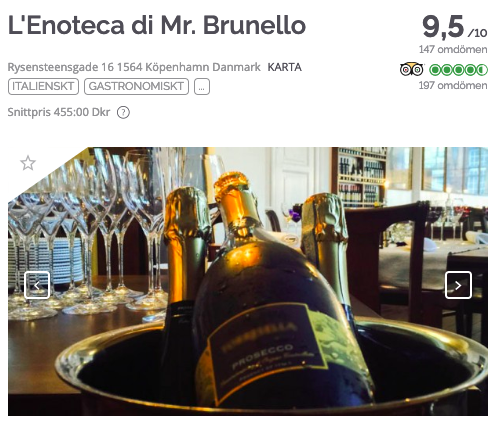This screenshot has height=426, width=500.
Task: Open the 147 omdömen reviews
Action: [x=453, y=50]
